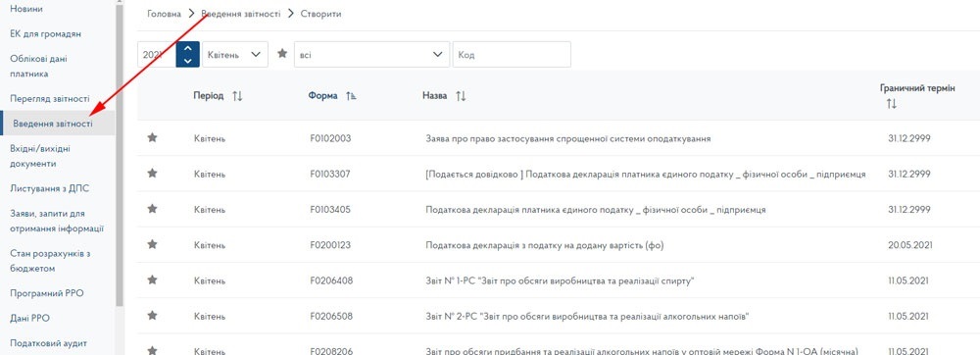Open the form type dropdown showing всі
This screenshot has height=355, width=980.
point(371,54)
